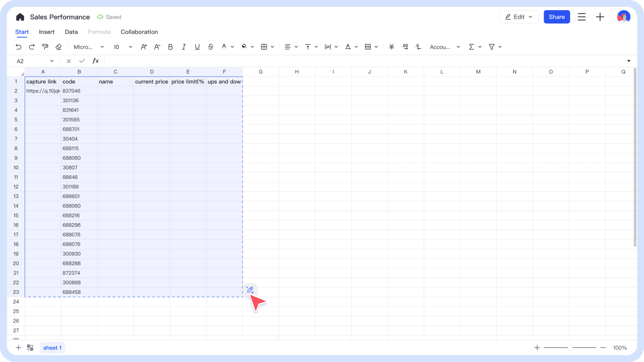The image size is (644, 362).
Task: Apply fill color with paint bucket
Action: coord(244,47)
